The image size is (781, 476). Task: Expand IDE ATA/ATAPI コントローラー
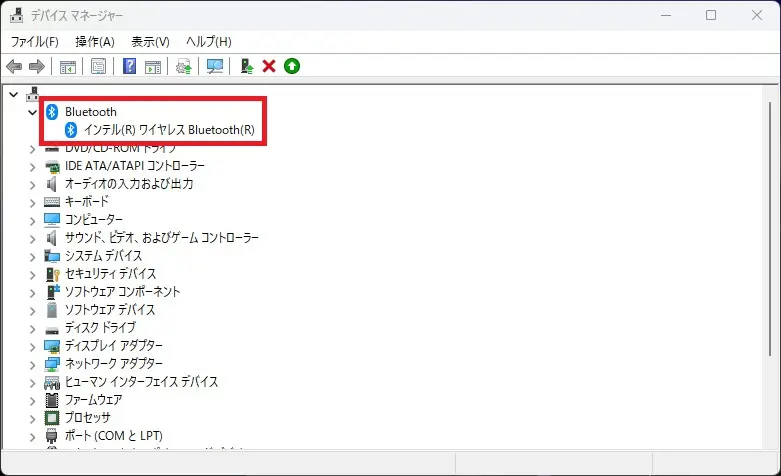[x=32, y=166]
